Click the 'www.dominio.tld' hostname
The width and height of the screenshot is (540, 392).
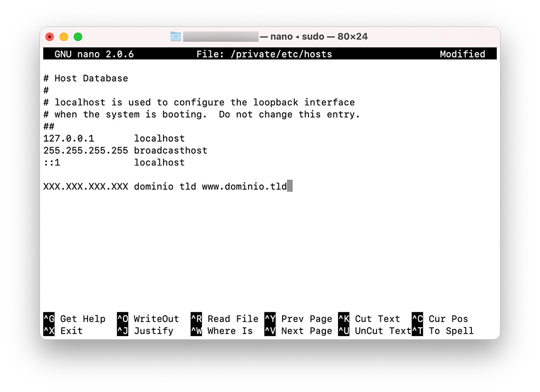pyautogui.click(x=245, y=187)
